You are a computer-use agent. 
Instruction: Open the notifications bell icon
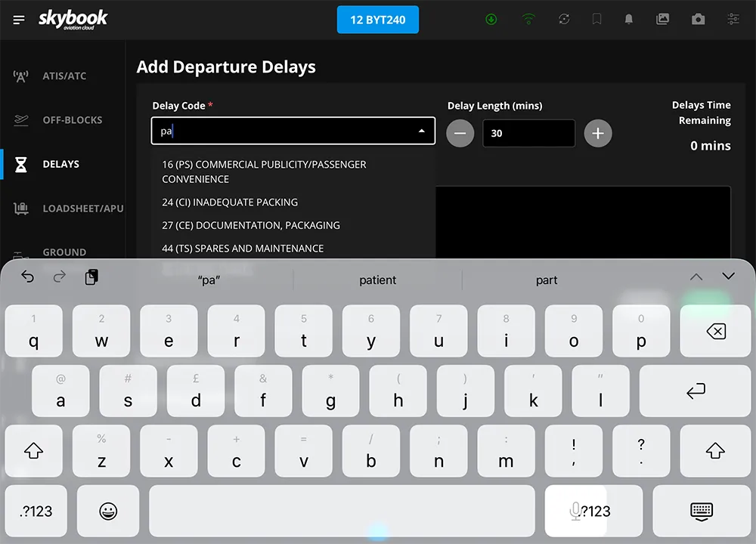(628, 20)
